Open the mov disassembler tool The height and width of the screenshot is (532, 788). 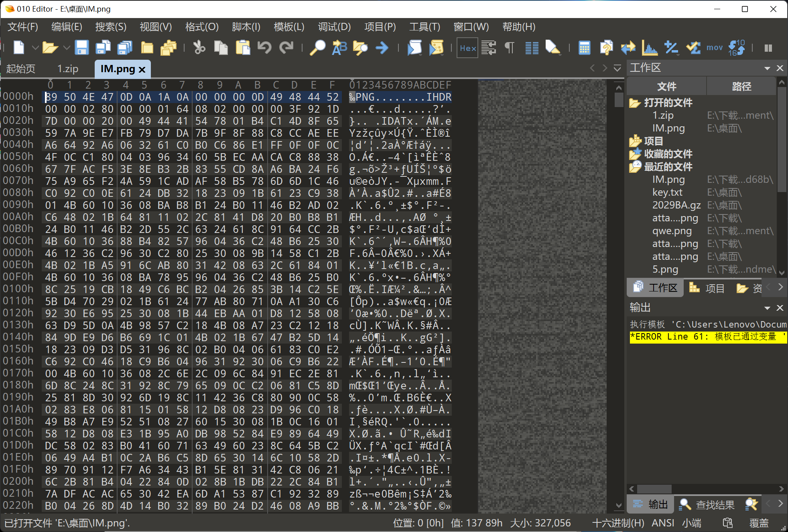(x=715, y=48)
